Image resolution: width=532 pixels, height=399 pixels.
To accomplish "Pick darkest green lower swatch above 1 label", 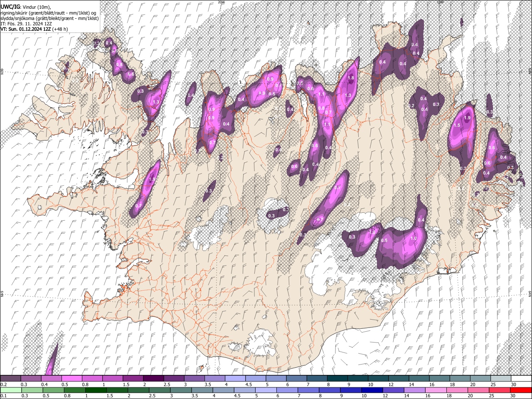I will point(96,390).
